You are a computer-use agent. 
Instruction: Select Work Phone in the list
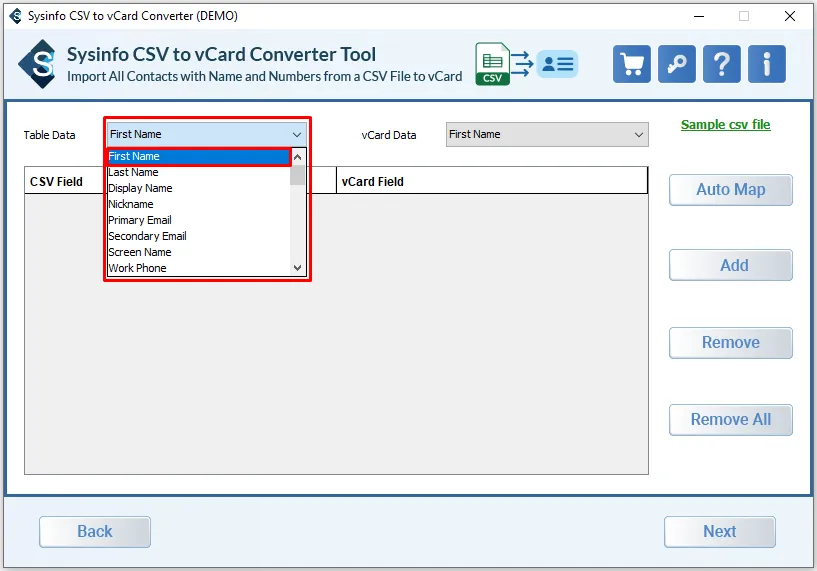(199, 268)
